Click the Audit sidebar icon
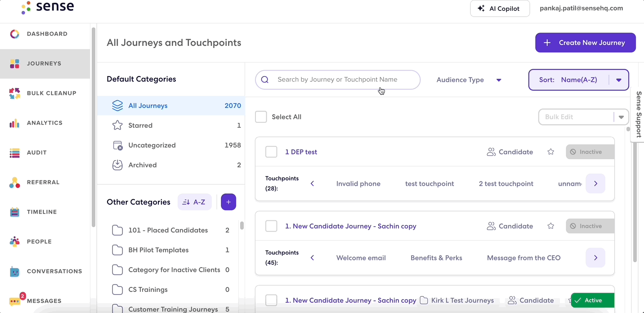Screen dimensions: 644x313 [x=15, y=153]
